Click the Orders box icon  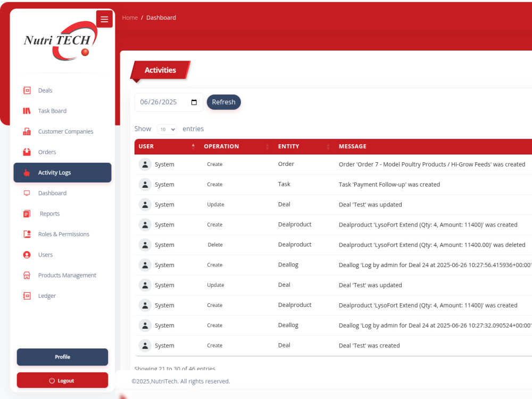click(x=27, y=152)
